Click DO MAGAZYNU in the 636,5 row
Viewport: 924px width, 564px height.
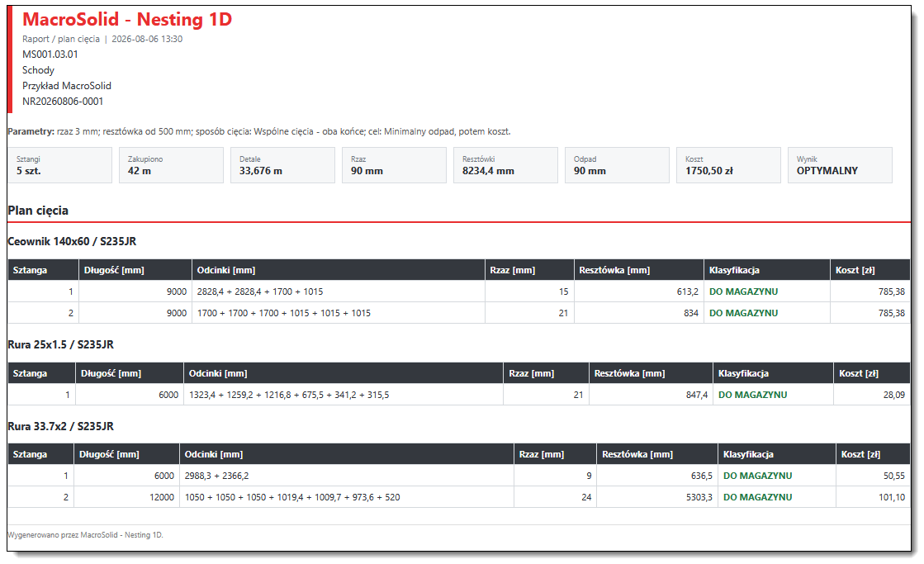coord(758,476)
